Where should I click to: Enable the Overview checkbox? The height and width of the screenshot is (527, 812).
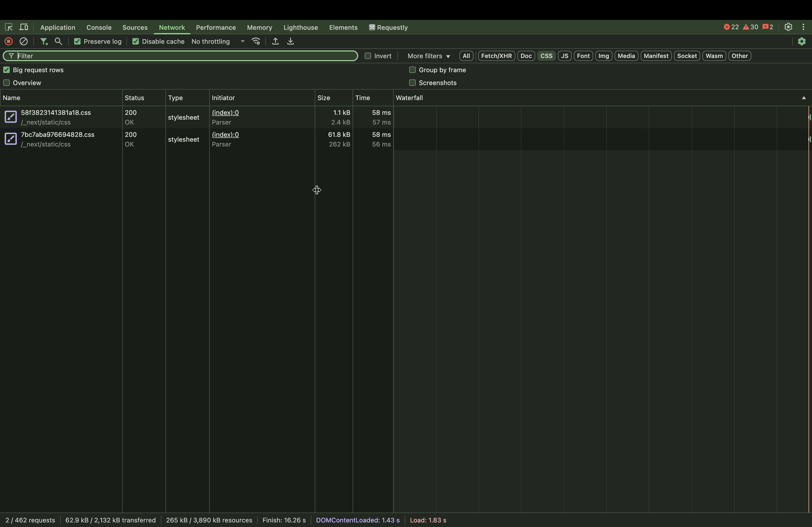pos(6,83)
